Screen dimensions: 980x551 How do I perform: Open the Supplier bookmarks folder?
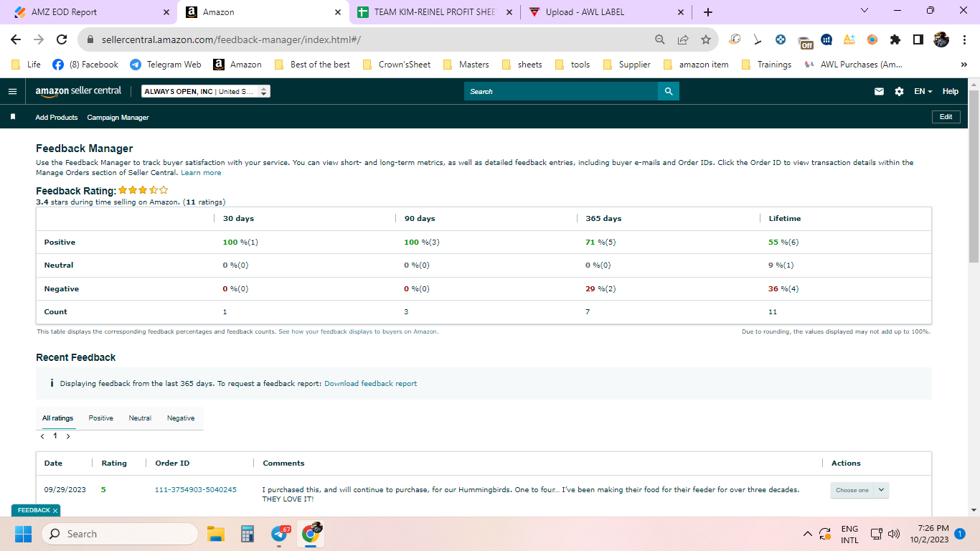tap(626, 65)
